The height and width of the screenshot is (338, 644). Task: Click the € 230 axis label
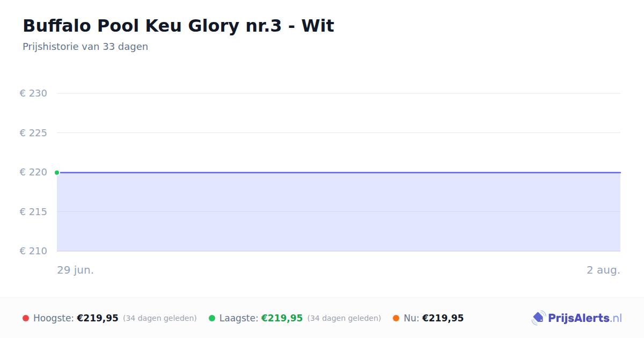(x=33, y=93)
